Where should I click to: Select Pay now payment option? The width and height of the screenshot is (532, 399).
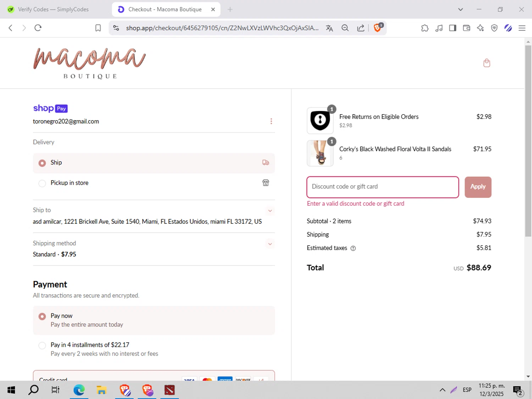154,320
